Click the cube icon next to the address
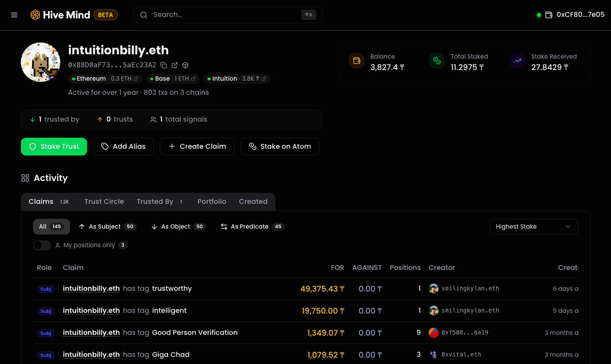Image resolution: width=611 pixels, height=364 pixels. click(185, 65)
